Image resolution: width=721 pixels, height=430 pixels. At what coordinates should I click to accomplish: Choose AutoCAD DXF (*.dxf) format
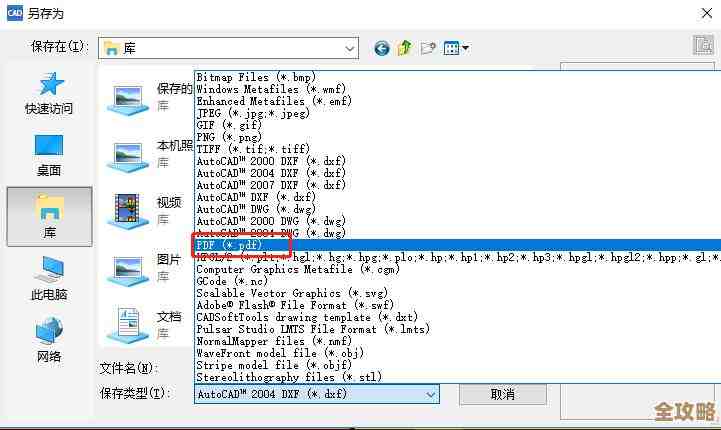[256, 197]
